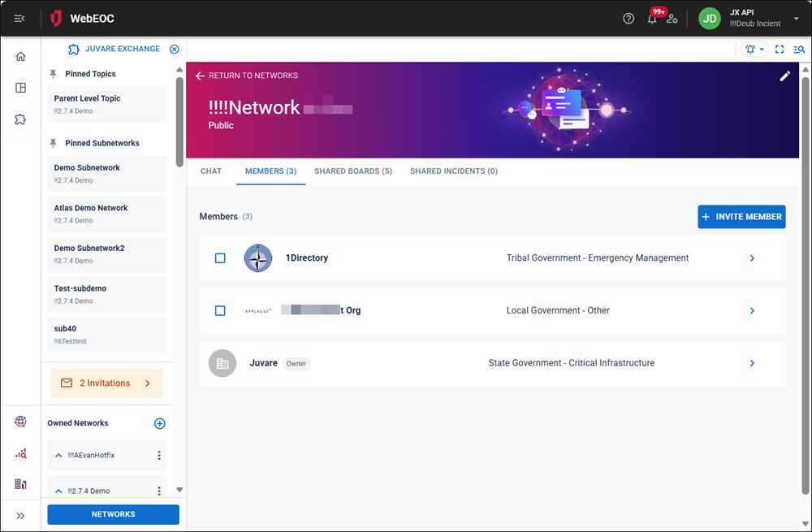This screenshot has width=812, height=532.
Task: Open the alert bell dropdown
Action: [754, 50]
